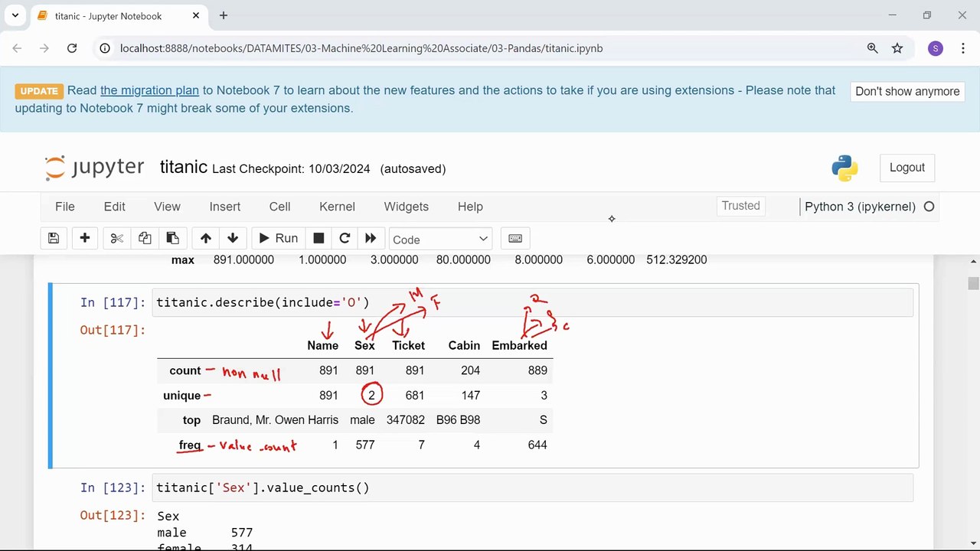Click the browser address bar URL

point(361,48)
